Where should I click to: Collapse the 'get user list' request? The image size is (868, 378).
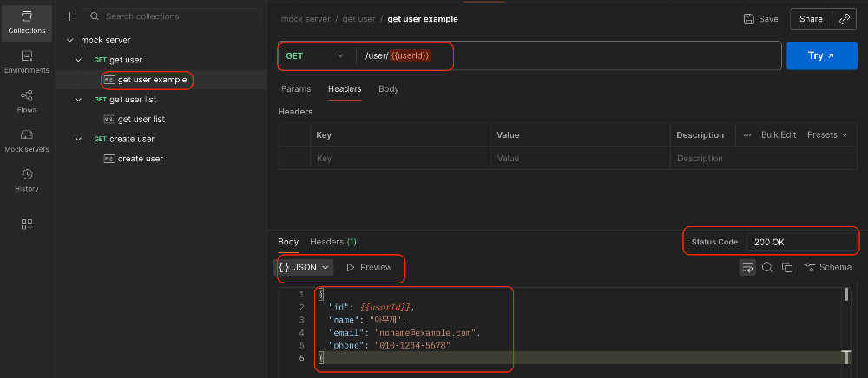[x=79, y=100]
